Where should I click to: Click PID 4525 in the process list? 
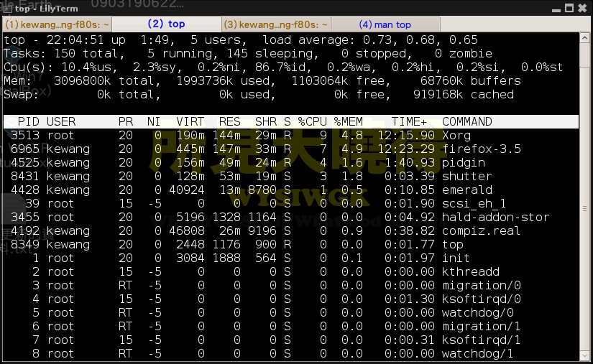click(25, 163)
